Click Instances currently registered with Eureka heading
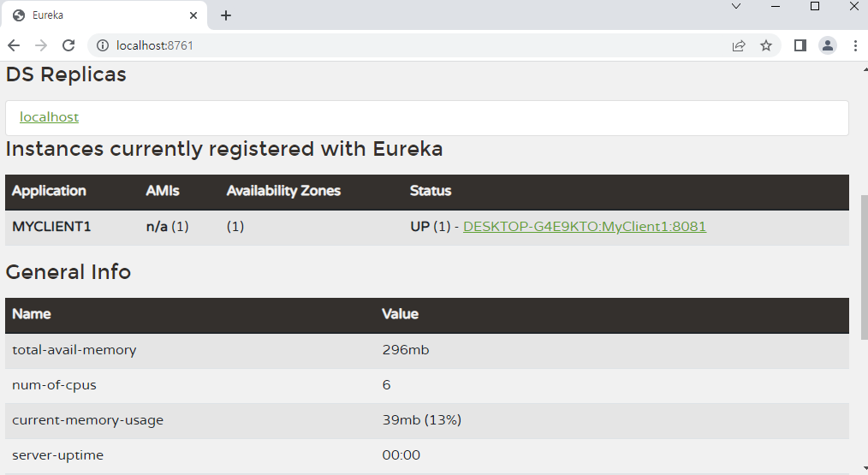Viewport: 868px width, 475px height. tap(224, 150)
